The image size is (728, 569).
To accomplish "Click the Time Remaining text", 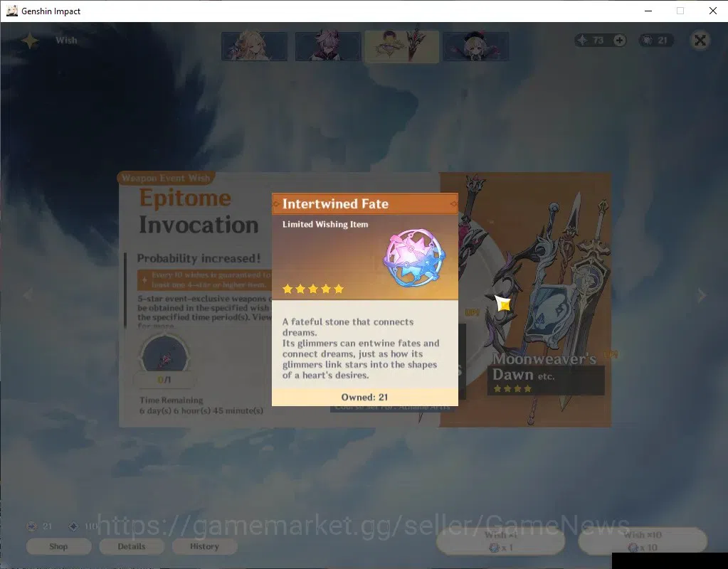I will (172, 400).
